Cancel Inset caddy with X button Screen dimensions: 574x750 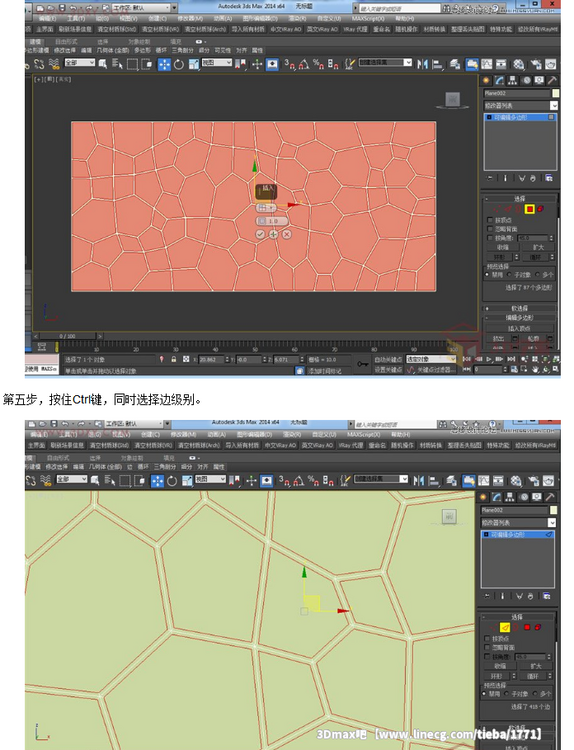click(287, 234)
